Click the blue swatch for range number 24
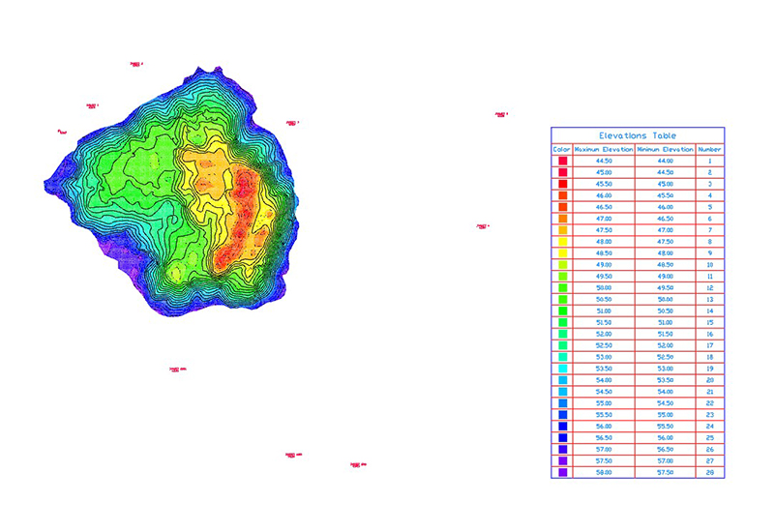Image resolution: width=774 pixels, height=532 pixels. [561, 427]
